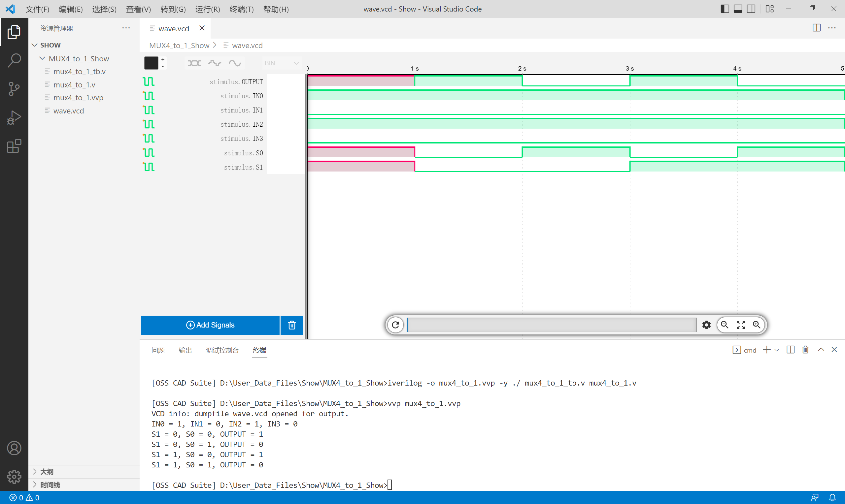Screen dimensions: 845x504
Task: Open the Search view in activity bar
Action: pos(14,60)
